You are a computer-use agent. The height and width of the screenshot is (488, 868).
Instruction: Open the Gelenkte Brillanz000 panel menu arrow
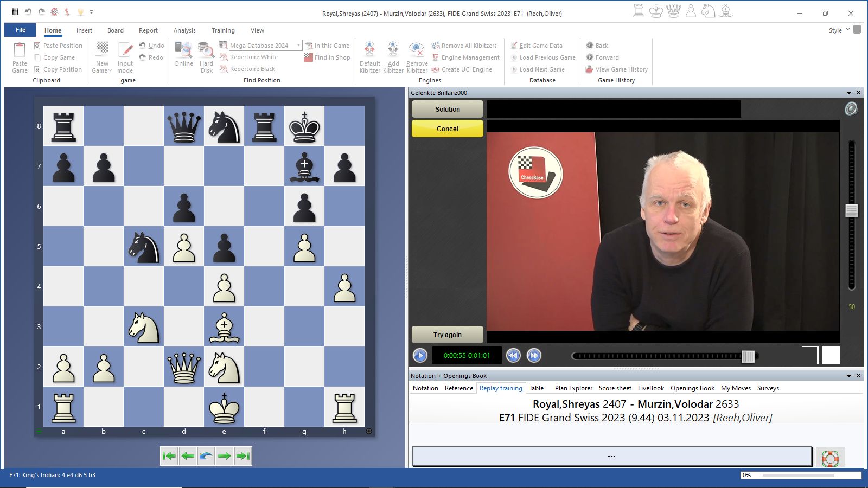pos(850,93)
